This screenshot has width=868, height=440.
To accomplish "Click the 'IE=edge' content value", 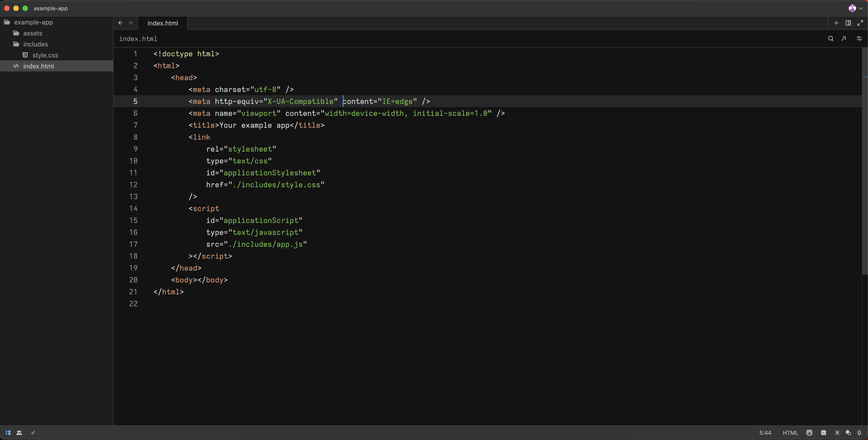I will (397, 101).
